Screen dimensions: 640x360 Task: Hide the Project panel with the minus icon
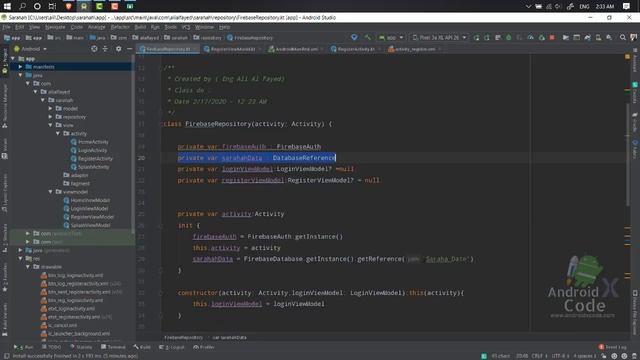[x=129, y=49]
